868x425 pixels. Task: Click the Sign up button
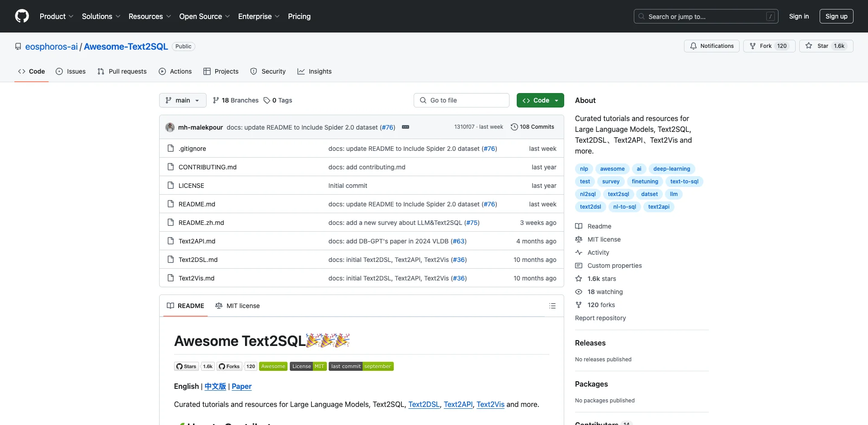836,16
